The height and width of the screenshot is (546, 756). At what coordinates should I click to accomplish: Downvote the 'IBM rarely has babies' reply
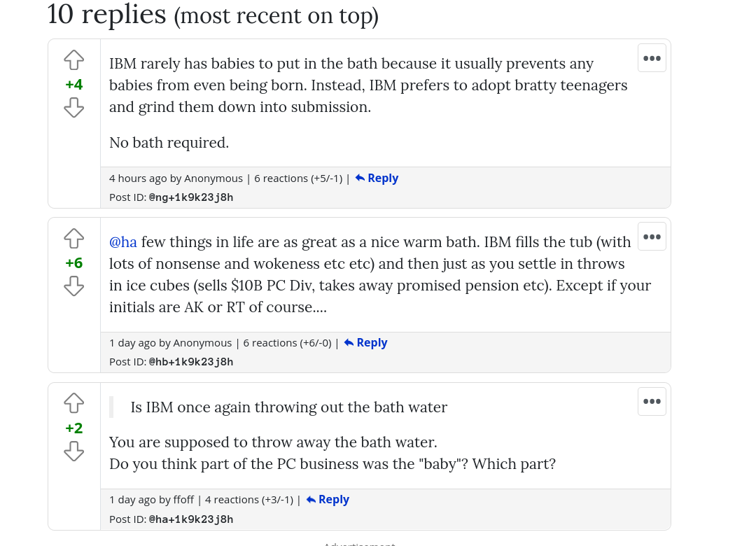tap(73, 108)
